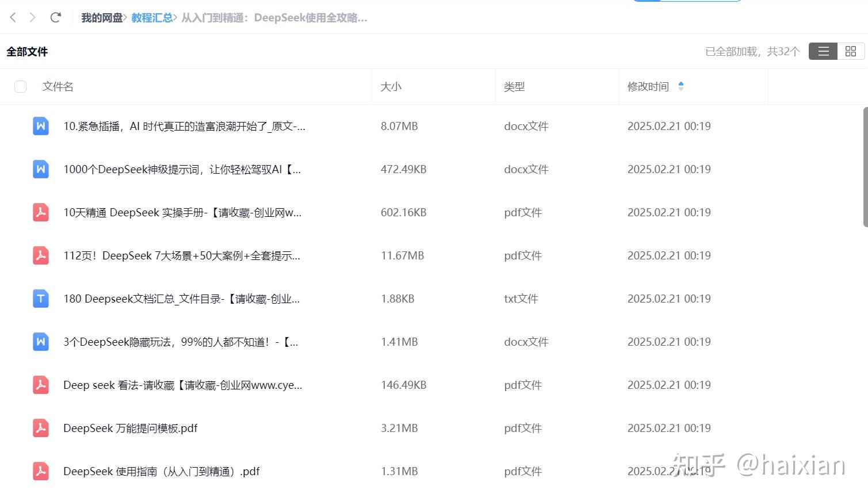The height and width of the screenshot is (501, 868).
Task: Click the Word icon for 10.紧急插播 file
Action: tap(41, 126)
